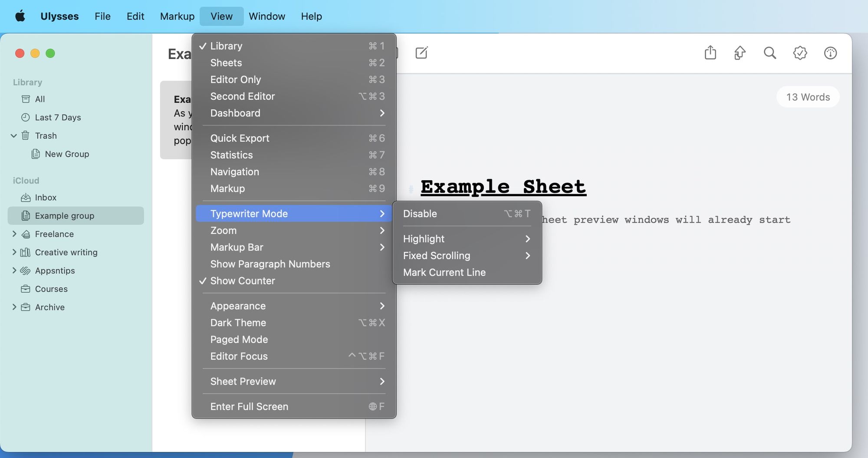The width and height of the screenshot is (868, 458).
Task: Click the 13 Words counter badge
Action: coord(808,97)
